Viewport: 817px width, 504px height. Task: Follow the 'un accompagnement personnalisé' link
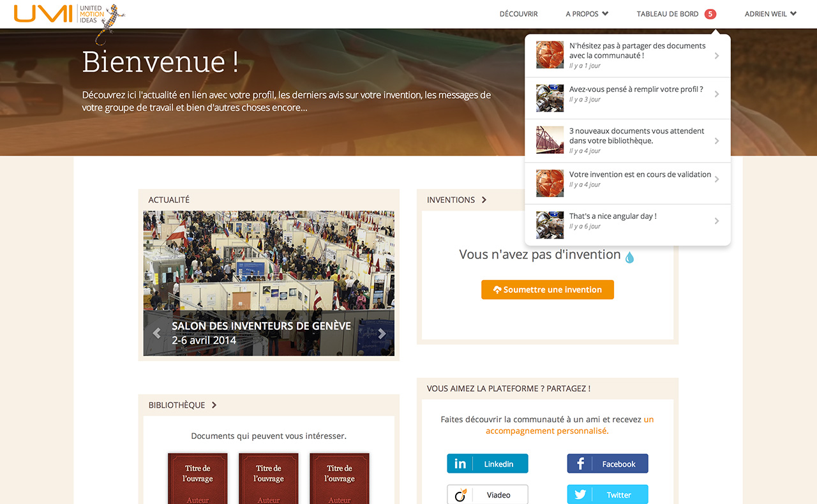tap(569, 425)
